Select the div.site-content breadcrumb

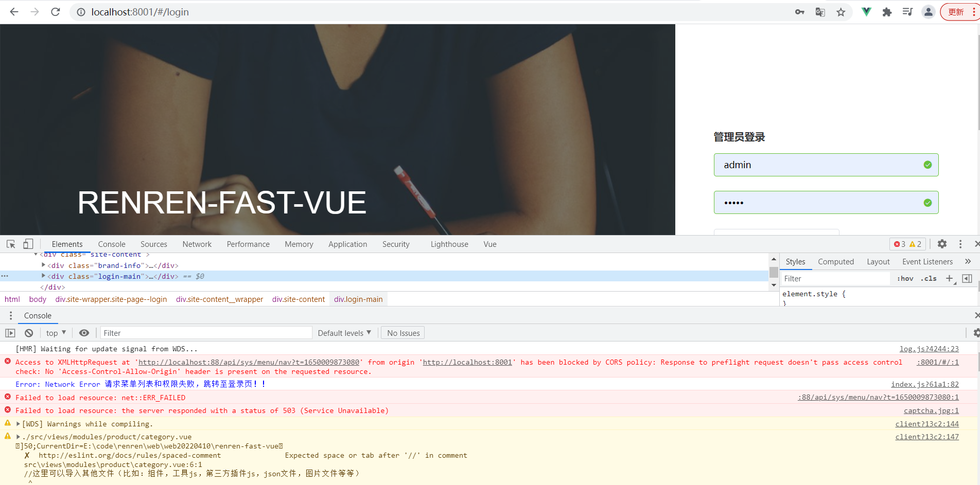point(299,299)
